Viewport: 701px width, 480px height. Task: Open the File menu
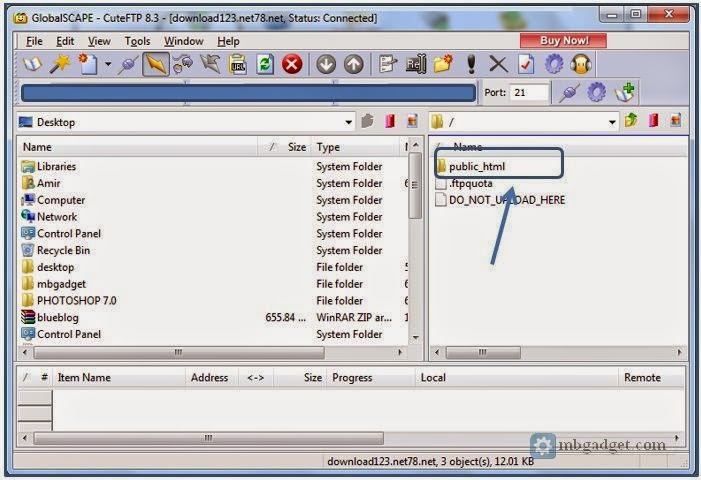(x=34, y=41)
